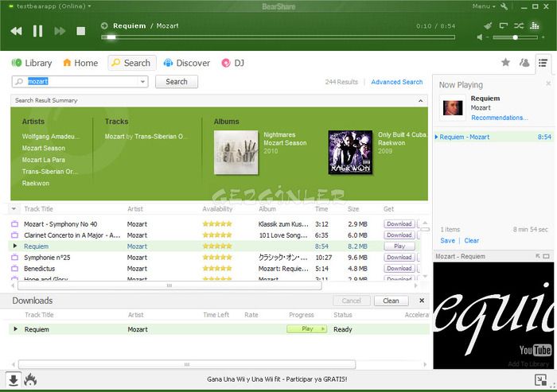
Task: Download Mozart - Symphony No 40
Action: [x=399, y=224]
